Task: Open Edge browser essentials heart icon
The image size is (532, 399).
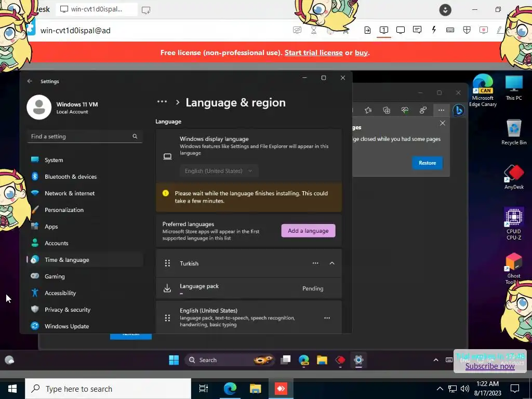Action: 405,110
